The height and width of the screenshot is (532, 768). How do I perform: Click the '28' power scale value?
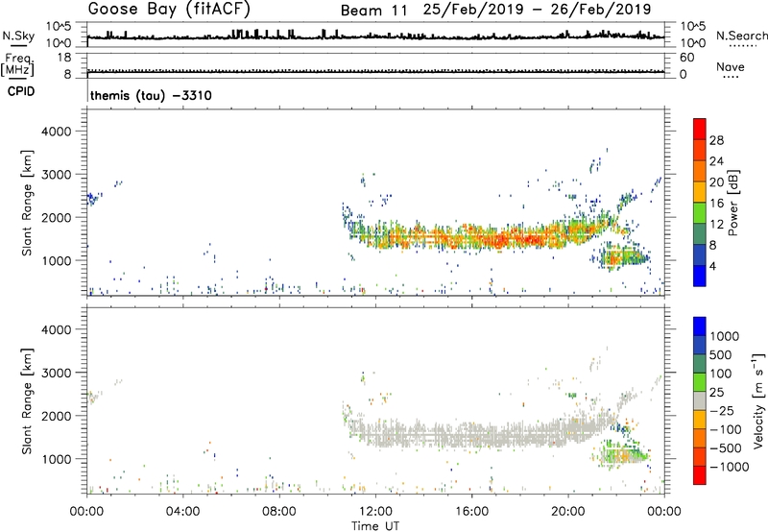click(716, 140)
